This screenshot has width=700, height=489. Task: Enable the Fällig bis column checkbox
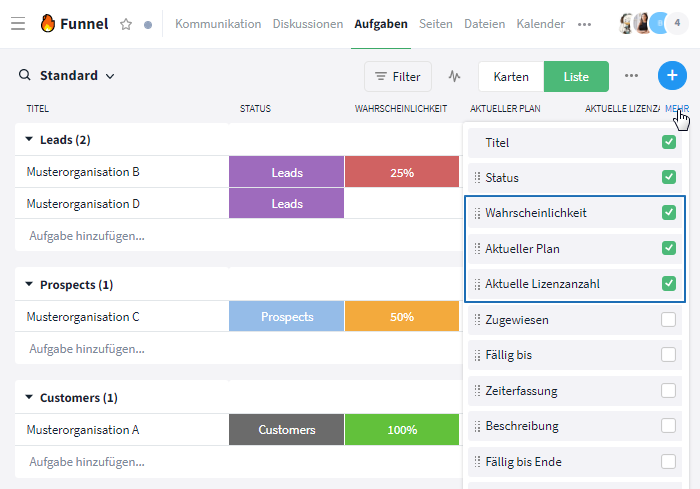[x=668, y=355]
